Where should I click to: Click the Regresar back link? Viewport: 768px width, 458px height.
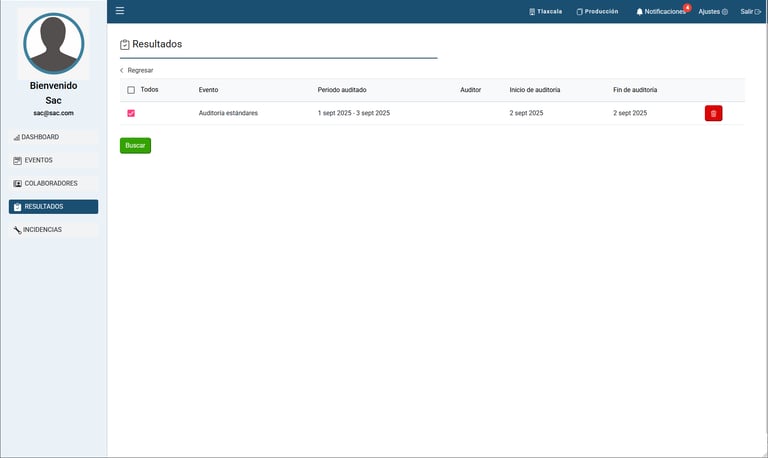click(x=137, y=71)
